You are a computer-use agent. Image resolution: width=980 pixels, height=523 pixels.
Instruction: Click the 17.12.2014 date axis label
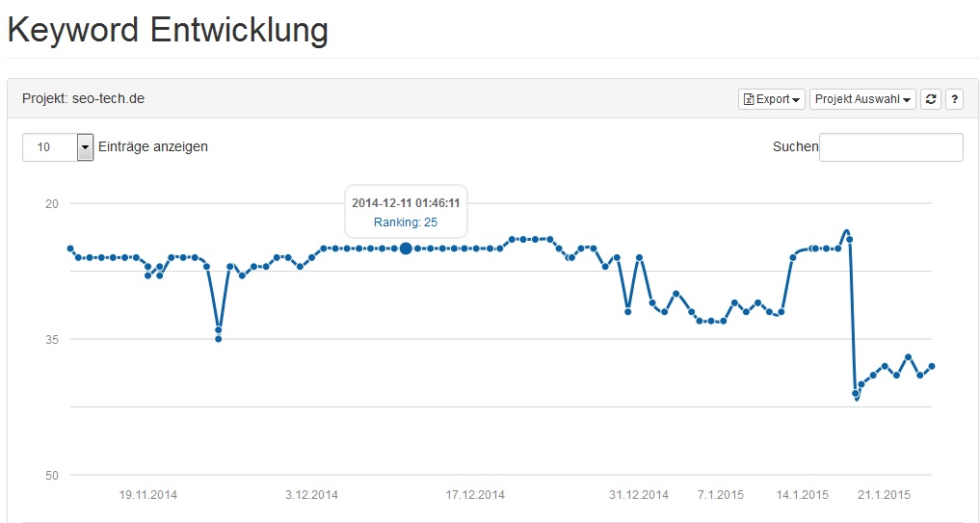tap(475, 495)
